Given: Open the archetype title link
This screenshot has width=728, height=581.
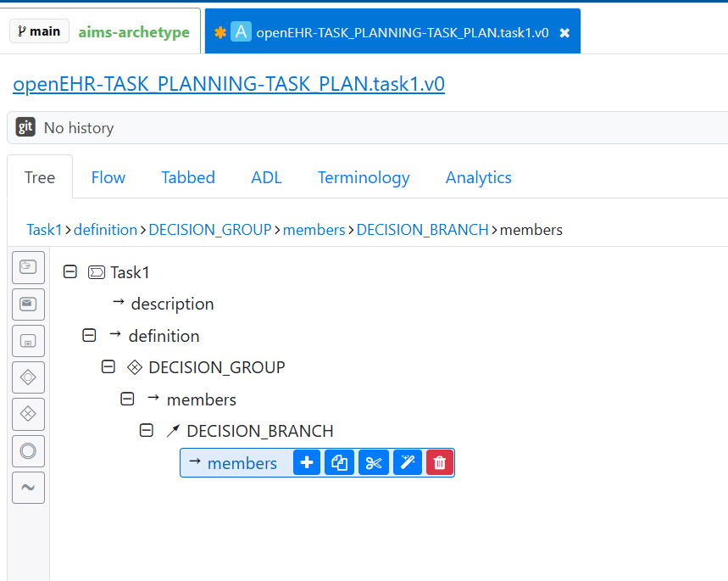Looking at the screenshot, I should 229,84.
